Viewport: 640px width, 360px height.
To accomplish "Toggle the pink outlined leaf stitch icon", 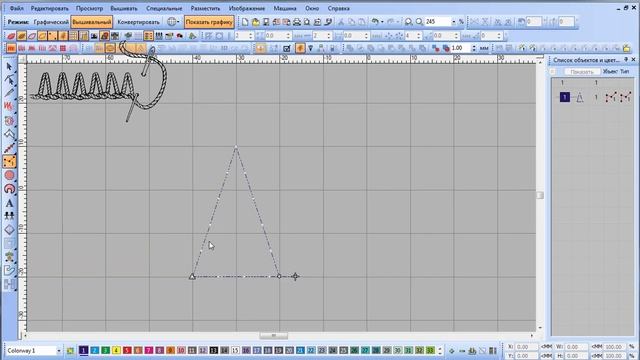I will (x=32, y=36).
